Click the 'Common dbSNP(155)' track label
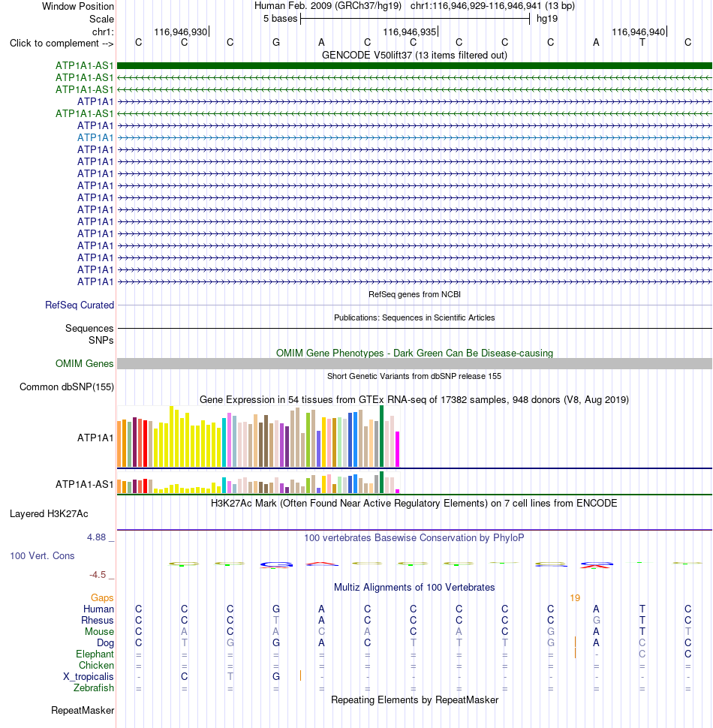 [67, 387]
